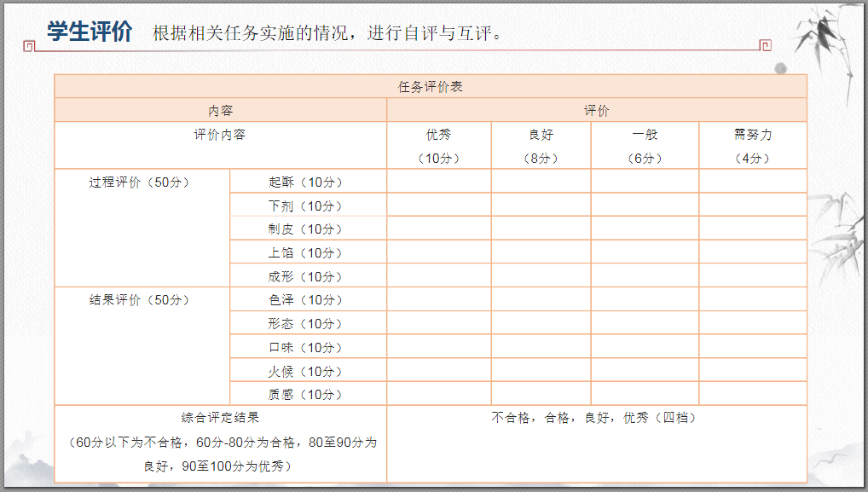This screenshot has width=868, height=492.
Task: Select the 过程评价 (50分) cell
Action: [142, 228]
